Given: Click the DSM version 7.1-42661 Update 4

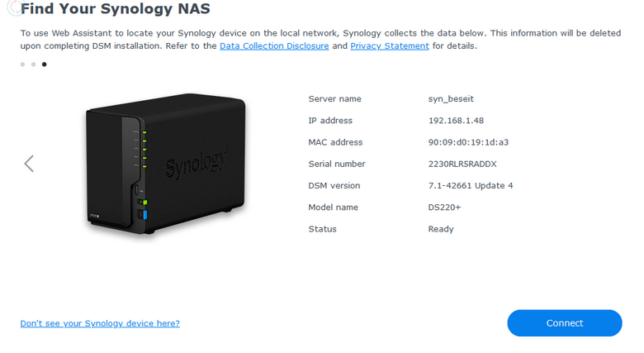Looking at the screenshot, I should point(471,185).
